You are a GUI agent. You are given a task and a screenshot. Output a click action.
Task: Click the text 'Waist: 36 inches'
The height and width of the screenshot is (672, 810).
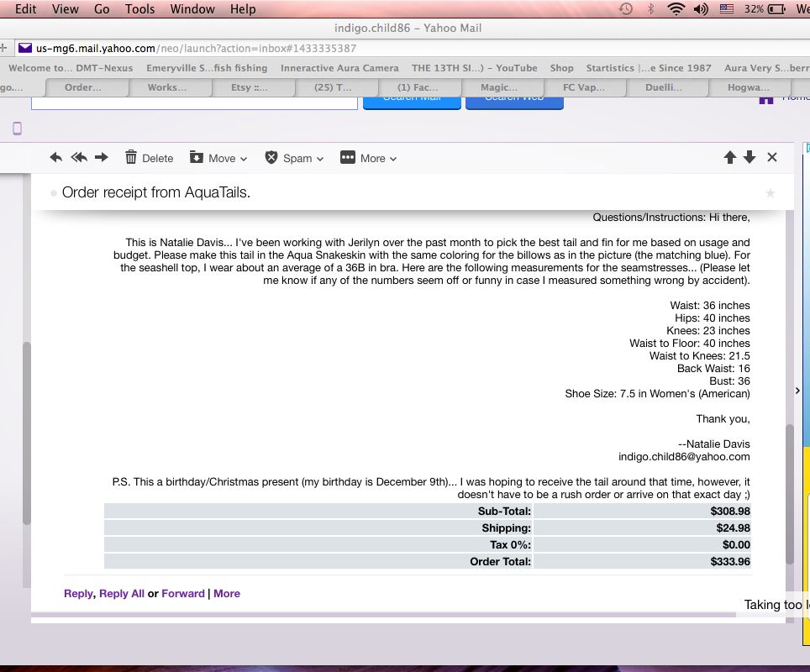710,305
